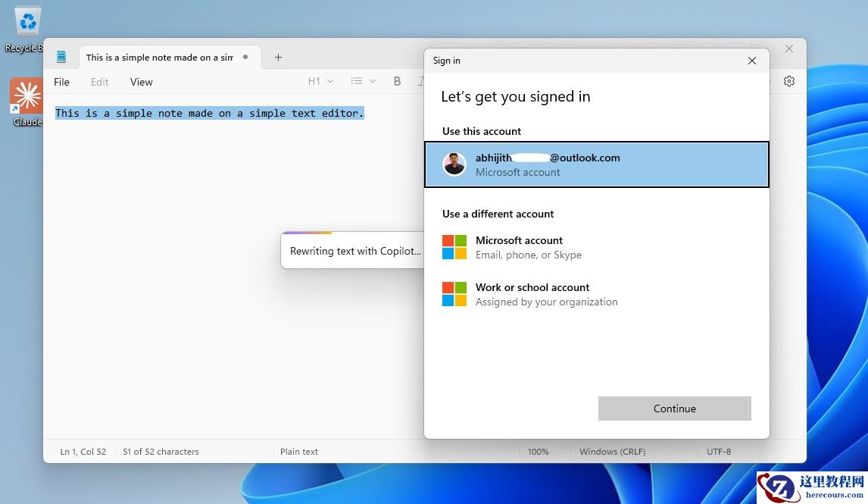Apply a list format using the list icon

pyautogui.click(x=356, y=81)
